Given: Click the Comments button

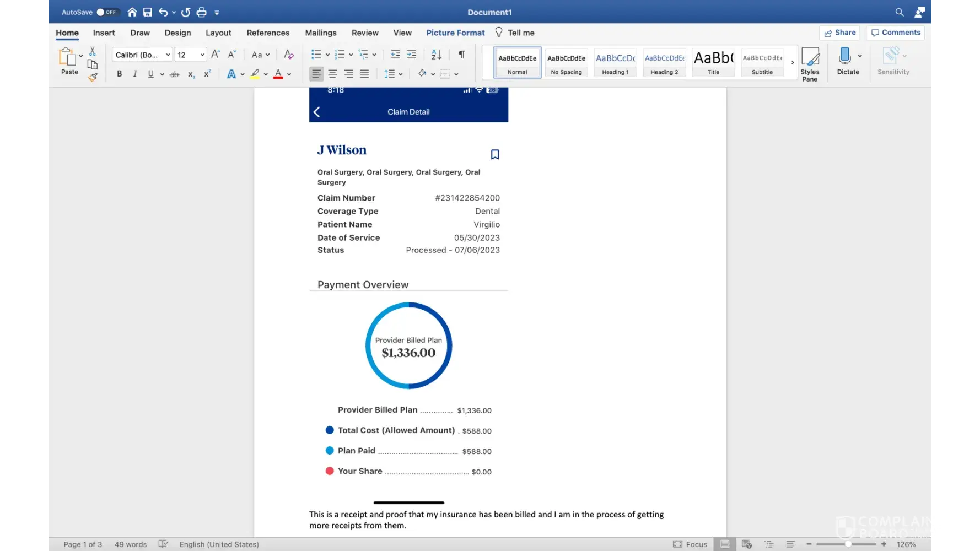Looking at the screenshot, I should click(895, 33).
